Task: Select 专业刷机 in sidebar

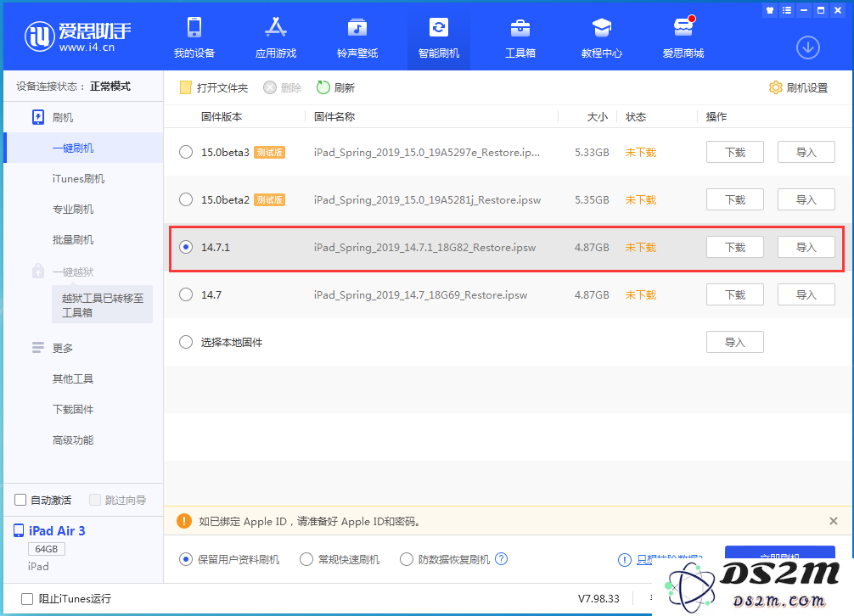Action: pos(73,209)
